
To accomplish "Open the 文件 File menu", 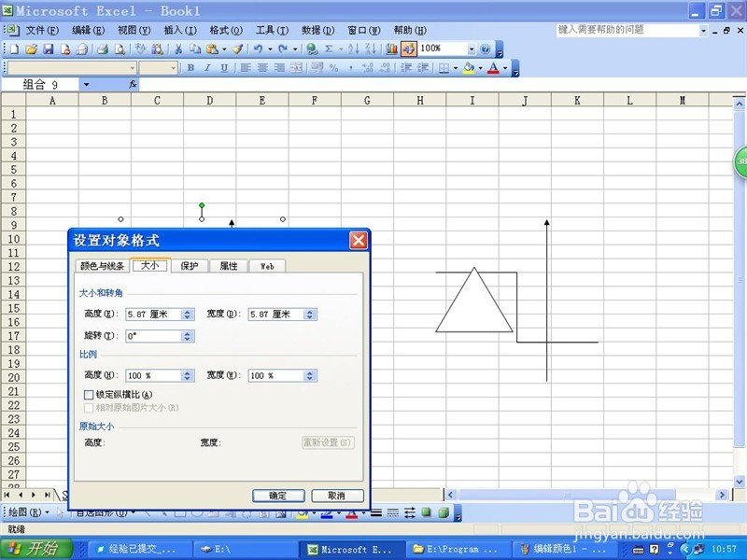I will point(42,31).
